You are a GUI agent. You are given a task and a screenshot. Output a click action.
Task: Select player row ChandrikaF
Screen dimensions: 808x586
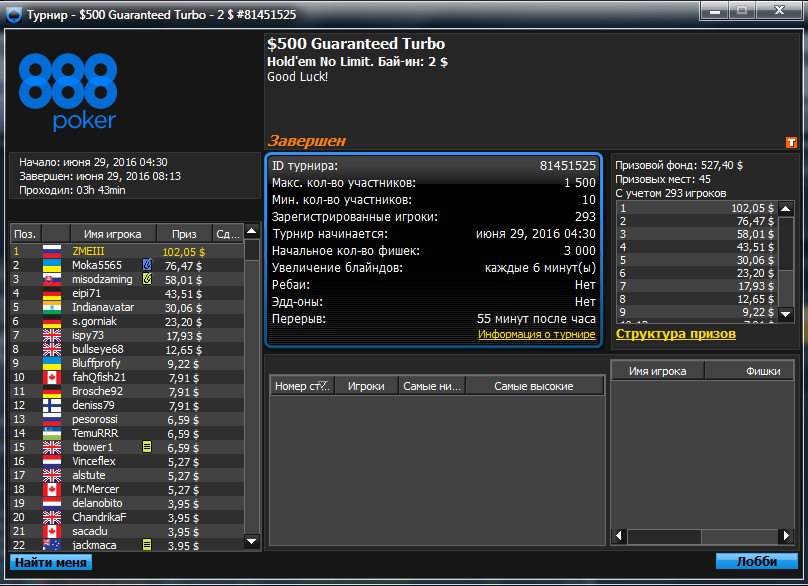127,517
